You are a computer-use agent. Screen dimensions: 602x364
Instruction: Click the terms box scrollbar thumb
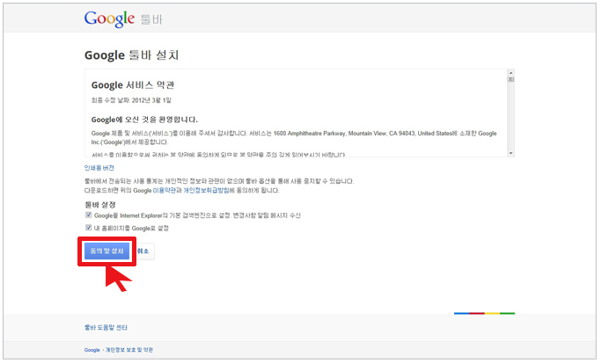(x=510, y=79)
